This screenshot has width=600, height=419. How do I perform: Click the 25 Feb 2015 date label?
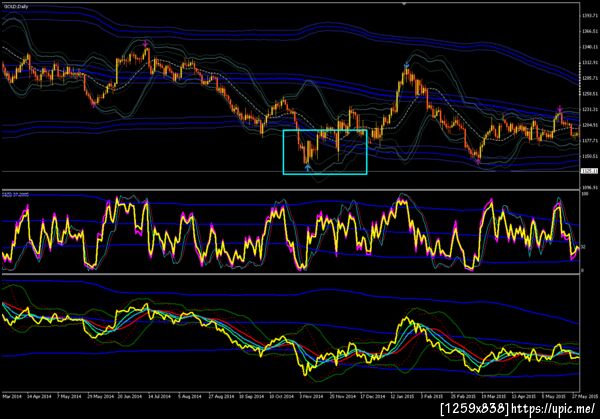pyautogui.click(x=463, y=396)
